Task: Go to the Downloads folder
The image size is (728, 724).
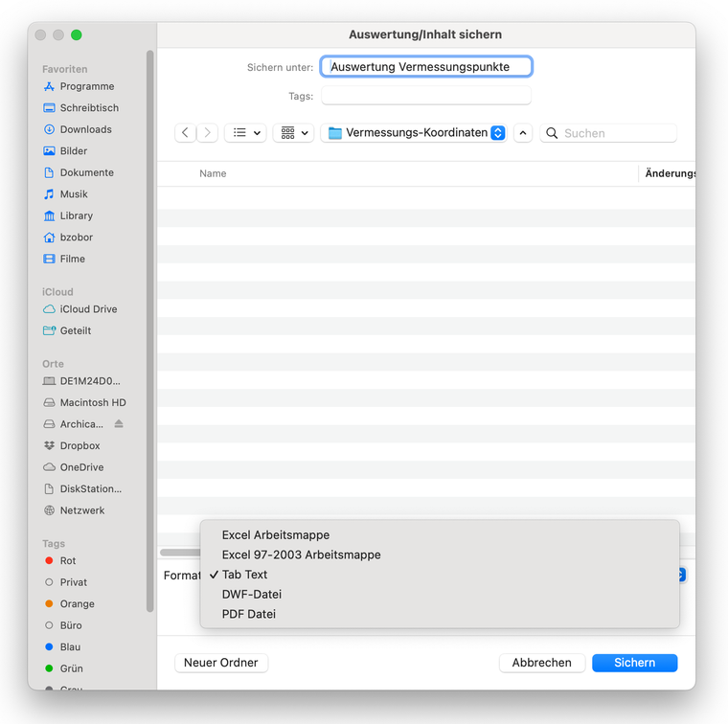Action: pyautogui.click(x=77, y=129)
